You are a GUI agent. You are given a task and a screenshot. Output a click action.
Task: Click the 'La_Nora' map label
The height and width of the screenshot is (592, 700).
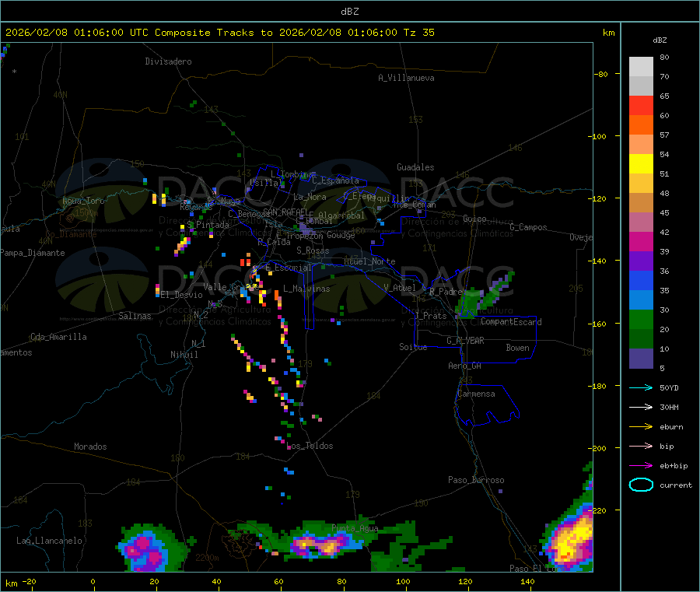click(x=310, y=197)
